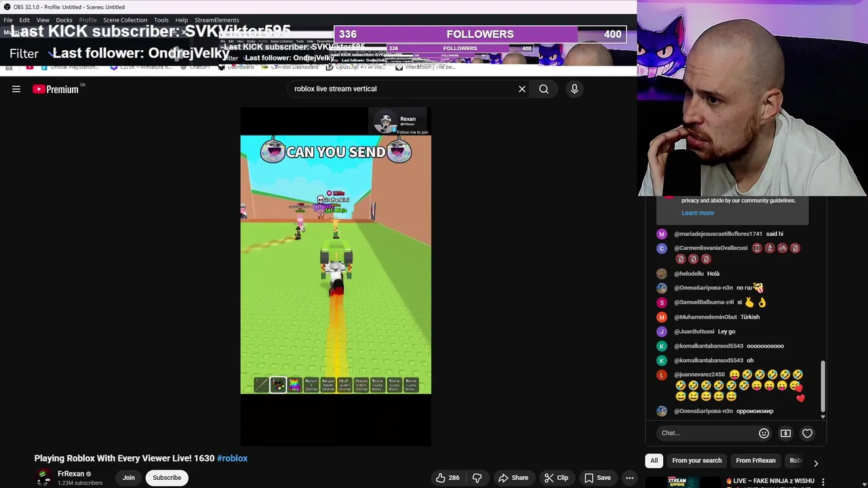
Task: Select the 'All' related videos chip
Action: tap(654, 461)
